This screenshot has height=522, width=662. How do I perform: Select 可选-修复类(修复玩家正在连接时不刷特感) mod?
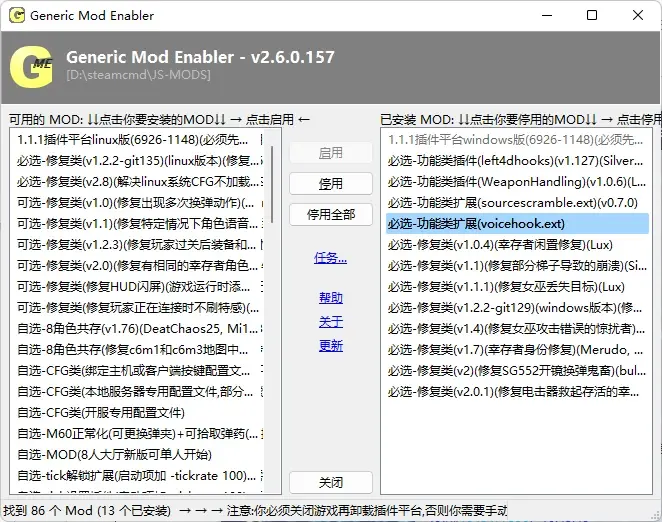click(137, 307)
